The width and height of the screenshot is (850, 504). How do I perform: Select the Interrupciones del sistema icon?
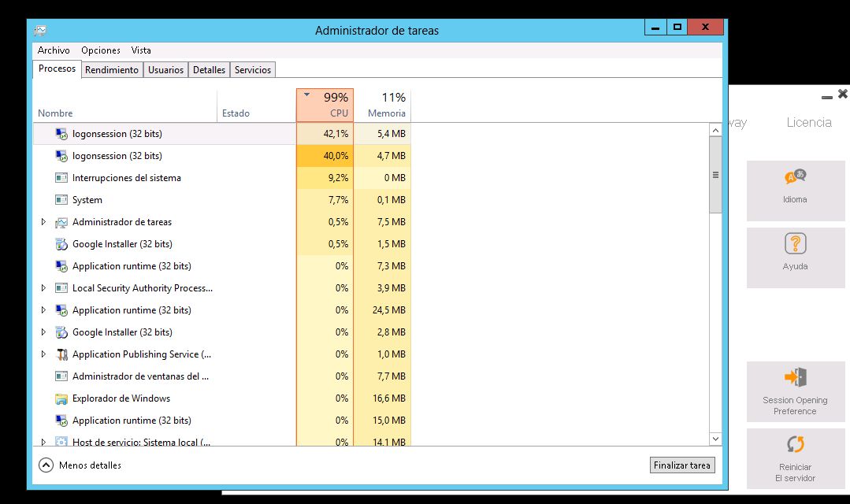pos(61,178)
